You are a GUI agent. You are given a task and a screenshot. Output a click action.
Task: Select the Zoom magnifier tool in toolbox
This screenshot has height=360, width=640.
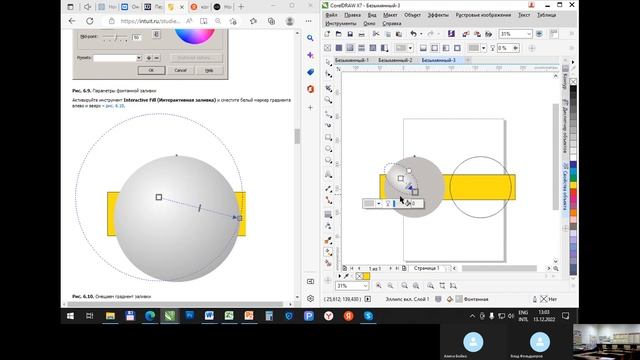(x=328, y=100)
